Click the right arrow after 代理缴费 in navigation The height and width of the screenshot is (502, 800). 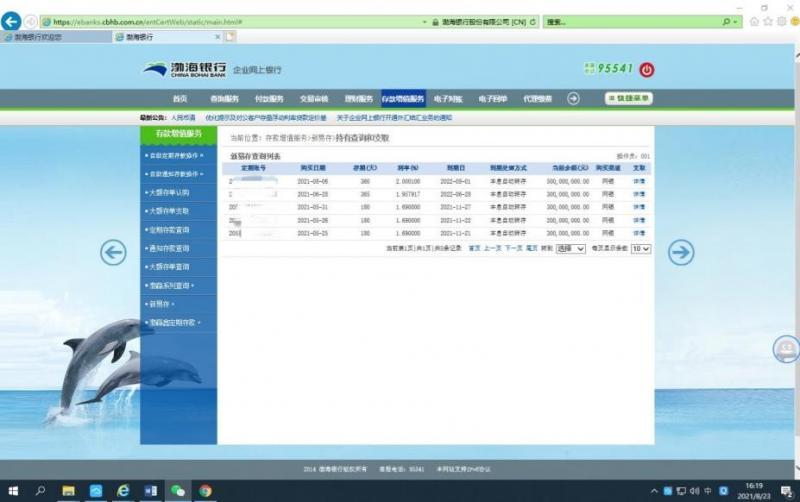click(573, 98)
